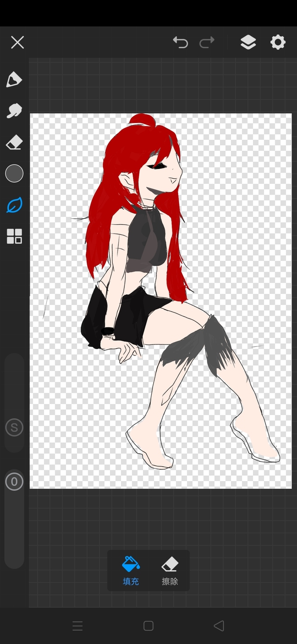
Task: Select the eraser tool in sidebar
Action: pos(14,142)
